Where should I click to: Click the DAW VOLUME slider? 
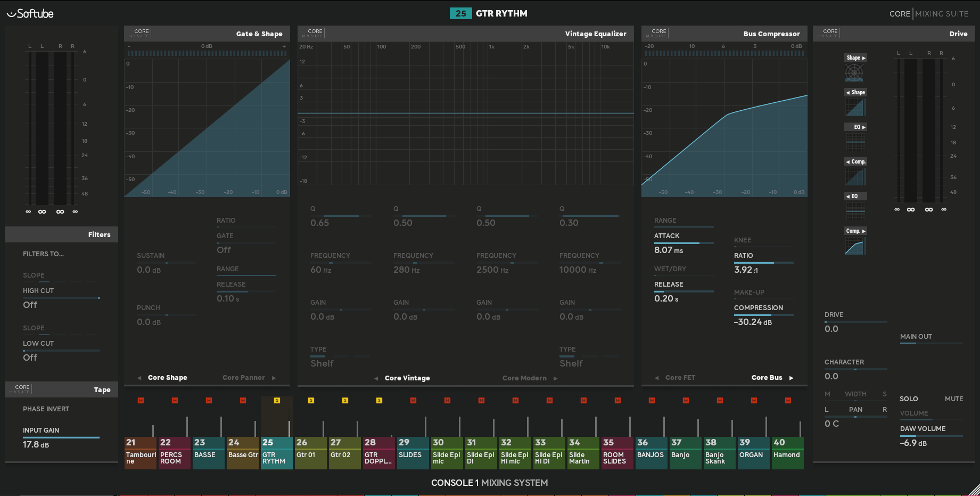[932, 436]
